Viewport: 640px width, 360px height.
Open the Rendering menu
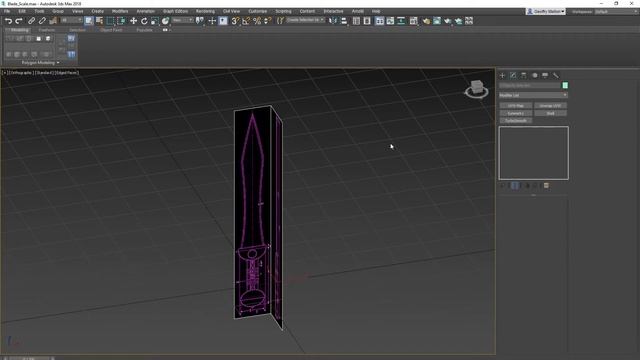point(205,11)
